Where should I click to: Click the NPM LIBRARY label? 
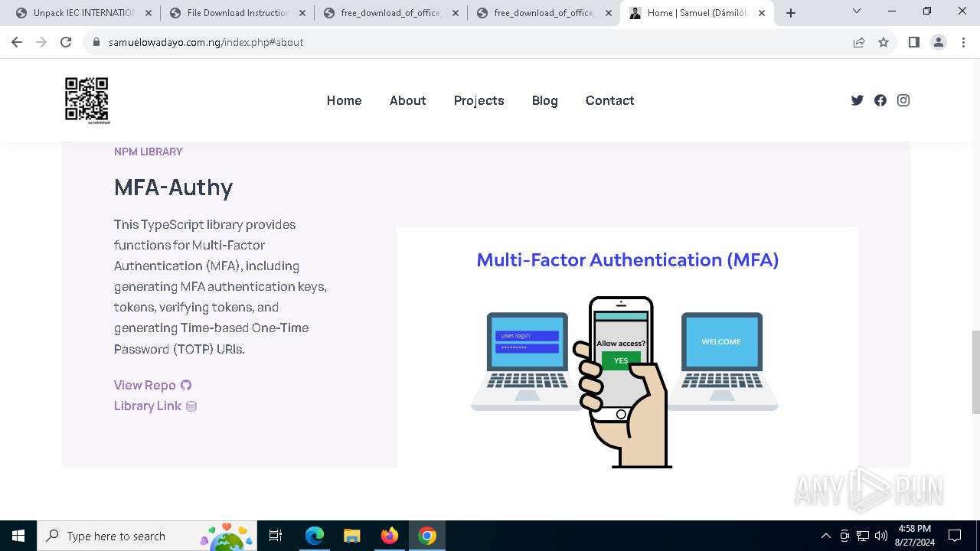pyautogui.click(x=149, y=152)
